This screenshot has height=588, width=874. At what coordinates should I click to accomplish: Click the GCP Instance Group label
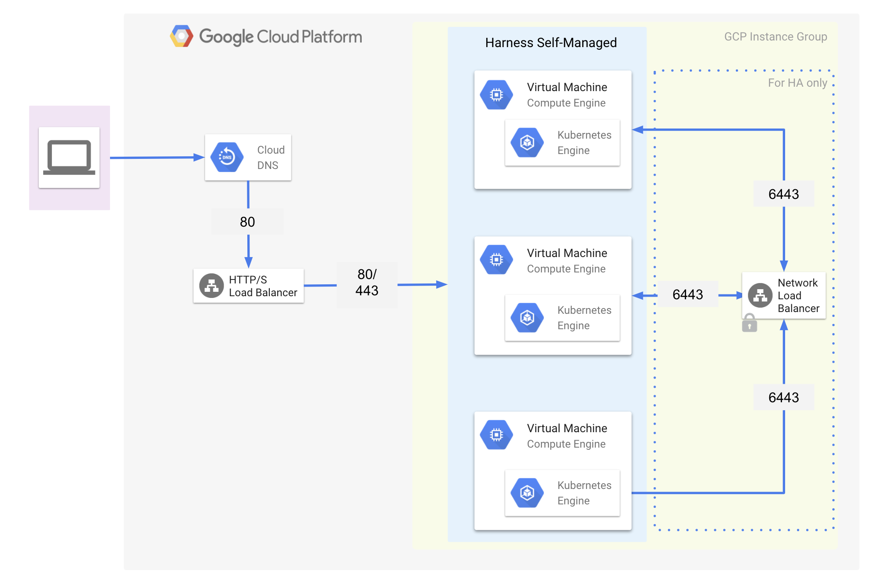[776, 37]
